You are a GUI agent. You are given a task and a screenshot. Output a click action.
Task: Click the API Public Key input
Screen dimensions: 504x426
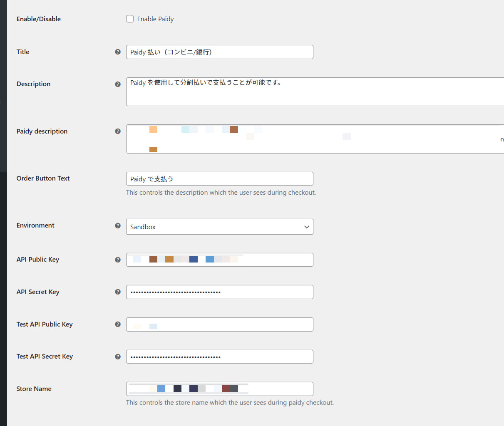(x=220, y=260)
